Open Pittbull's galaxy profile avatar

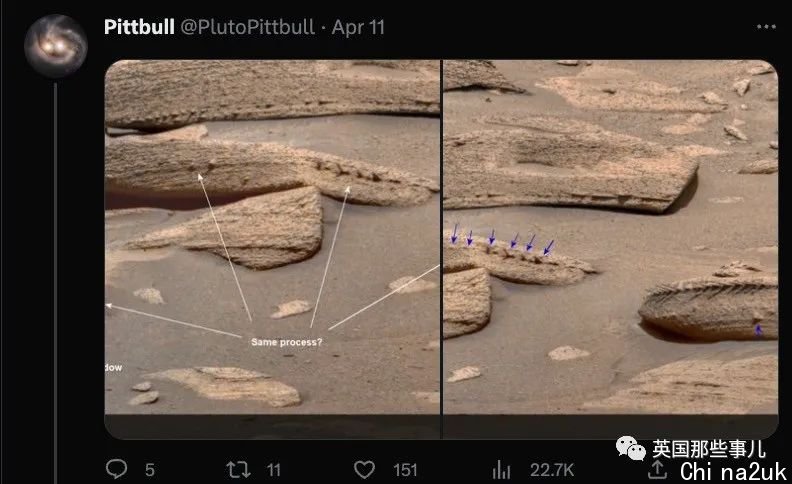point(55,46)
